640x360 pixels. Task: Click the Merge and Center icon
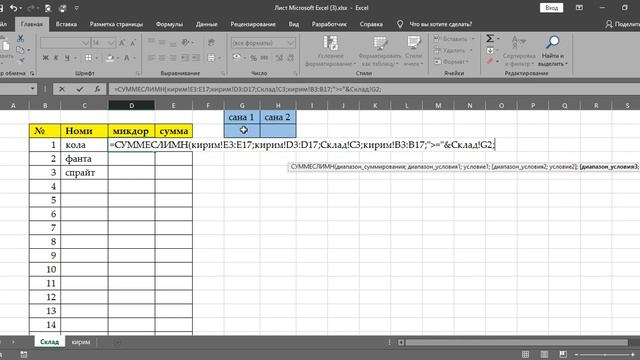coord(211,58)
